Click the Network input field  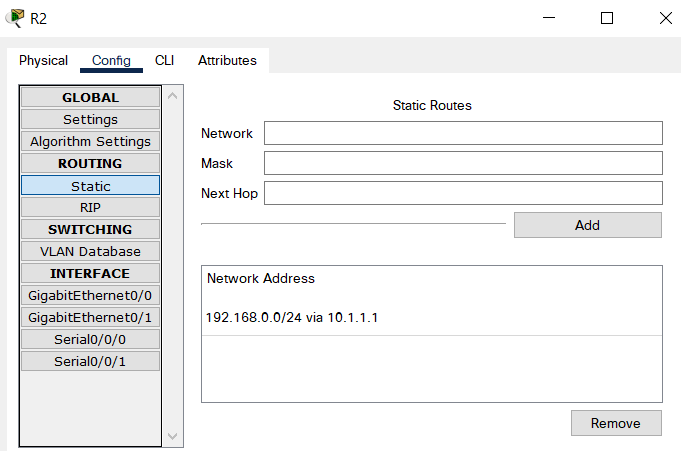(463, 133)
